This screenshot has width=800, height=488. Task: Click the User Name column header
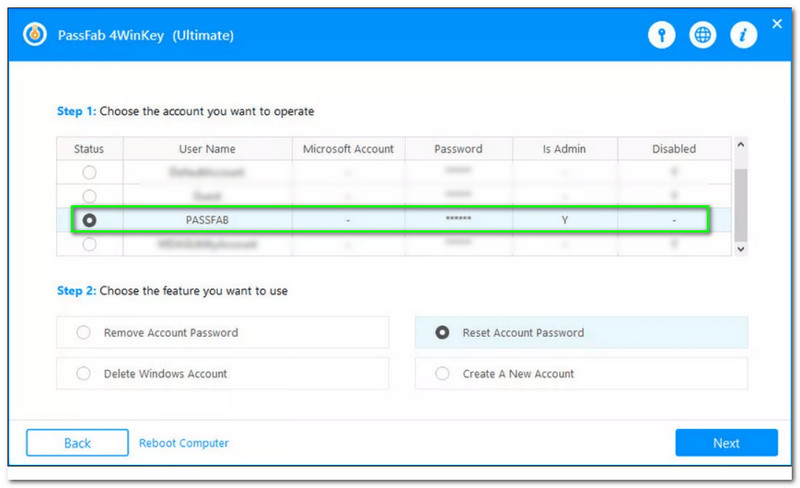click(x=207, y=149)
